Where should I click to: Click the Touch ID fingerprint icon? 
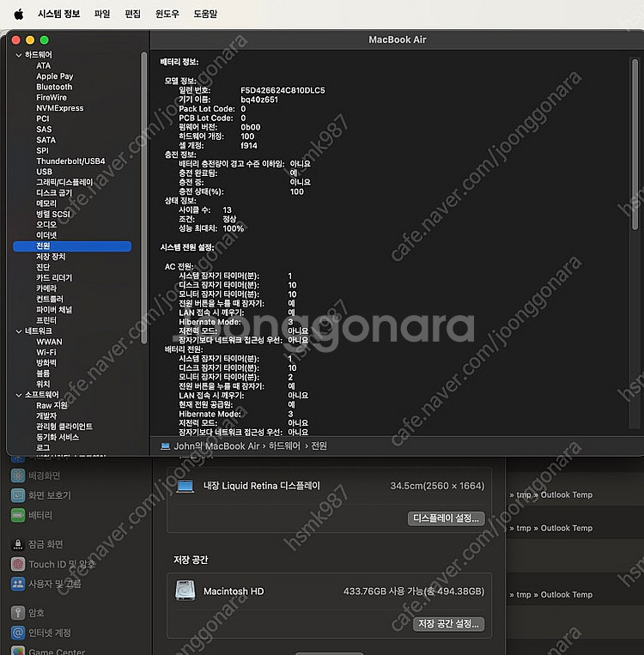coord(17,564)
